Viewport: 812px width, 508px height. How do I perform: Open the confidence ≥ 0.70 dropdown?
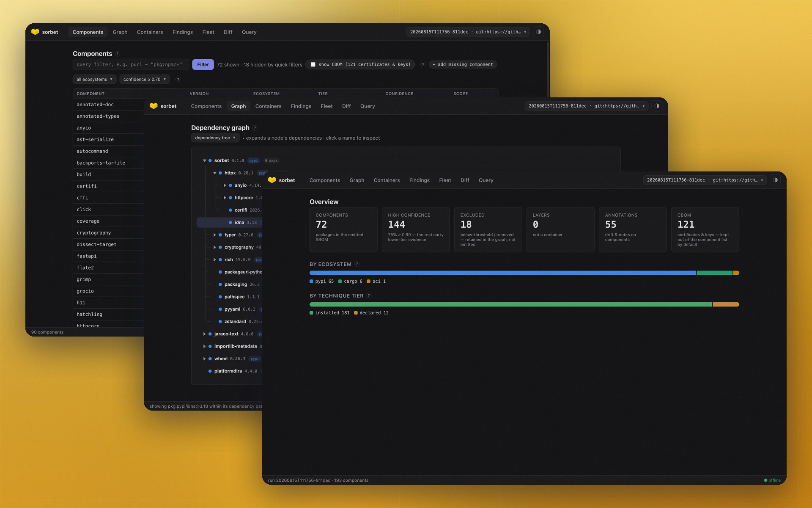145,79
